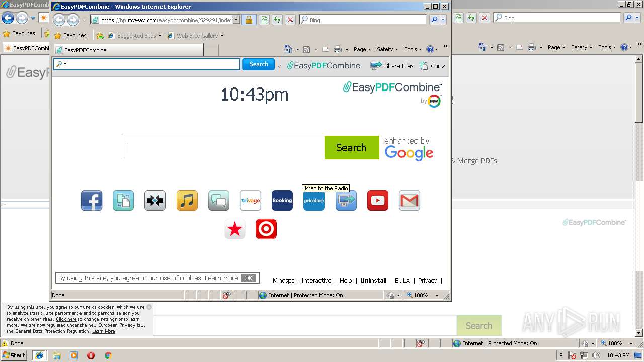
Task: Open the Booking shortcut tile
Action: point(282,201)
